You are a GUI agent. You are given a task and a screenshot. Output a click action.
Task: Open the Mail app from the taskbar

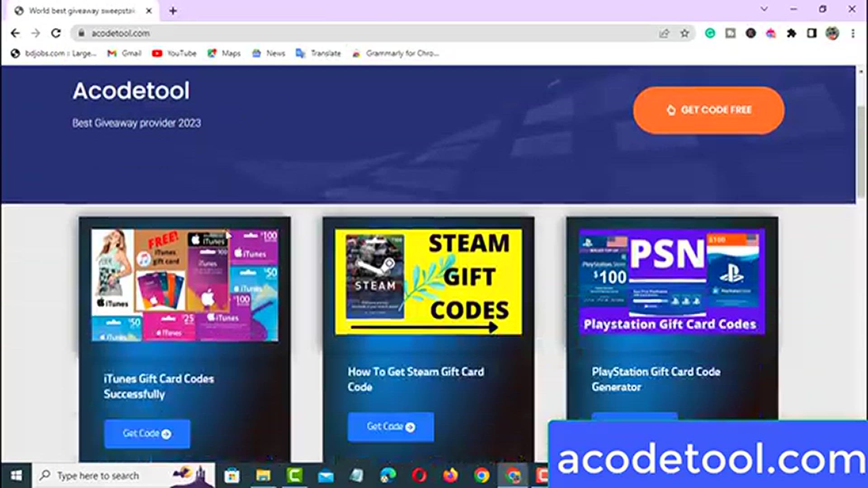[325, 475]
